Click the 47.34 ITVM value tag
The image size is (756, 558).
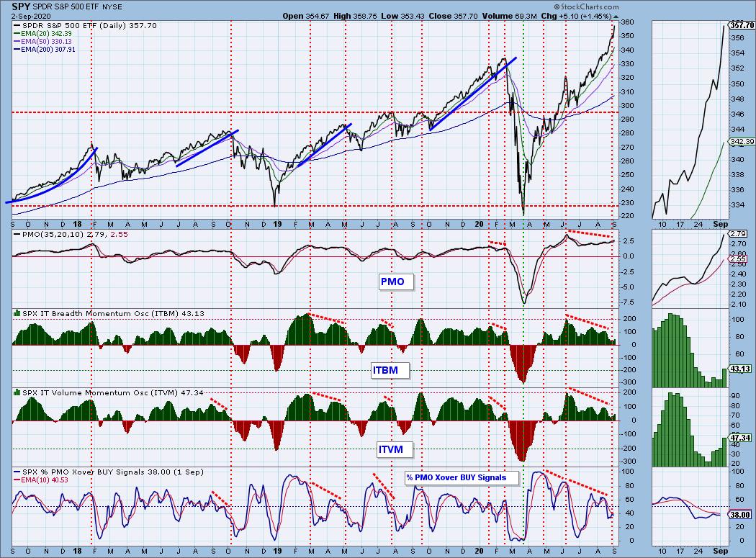pyautogui.click(x=740, y=438)
